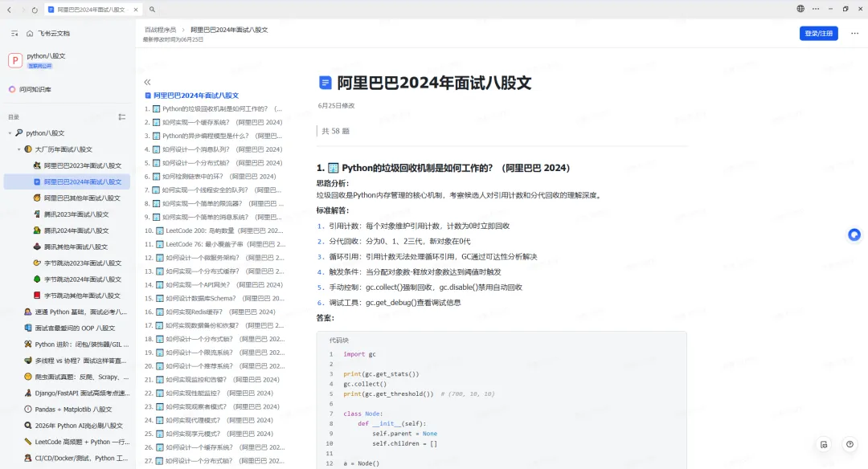Open the globe language icon
The height and width of the screenshot is (469, 868).
tap(800, 9)
